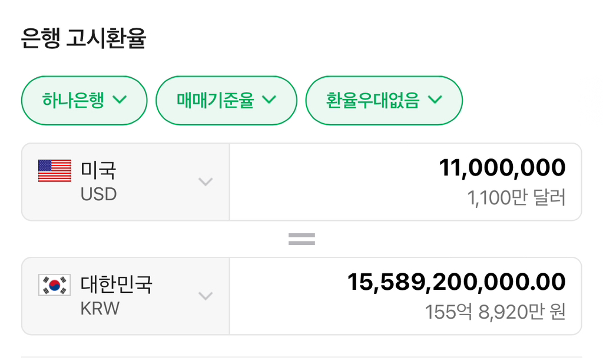Open the 매매기준율 rate type selector
This screenshot has width=603, height=364.
pos(226,100)
